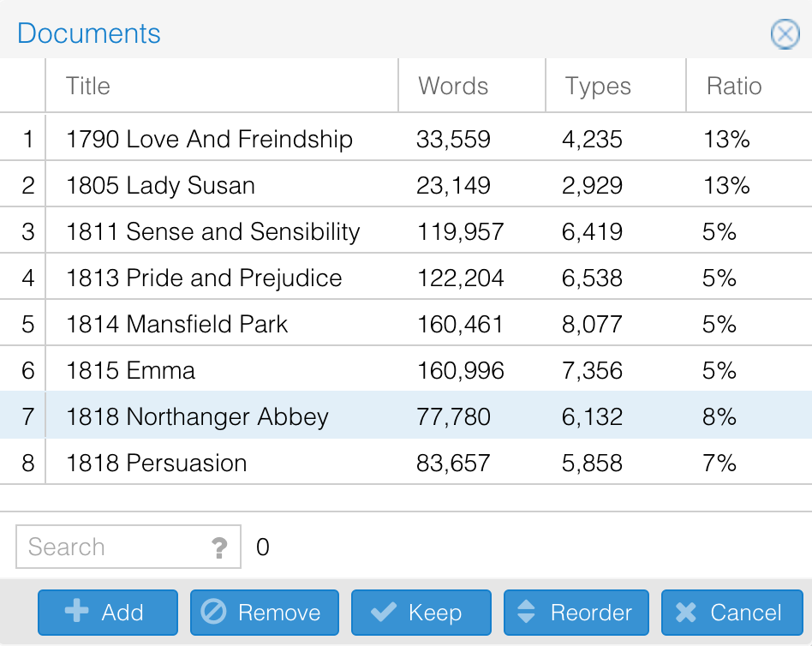The width and height of the screenshot is (812, 646).
Task: Select the 1790 Love And Freindship row
Action: [x=209, y=140]
